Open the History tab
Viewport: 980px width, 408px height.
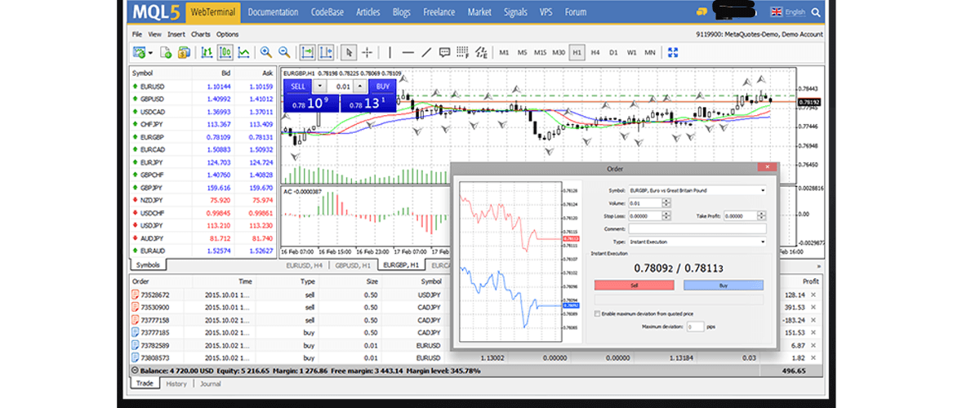coord(176,384)
